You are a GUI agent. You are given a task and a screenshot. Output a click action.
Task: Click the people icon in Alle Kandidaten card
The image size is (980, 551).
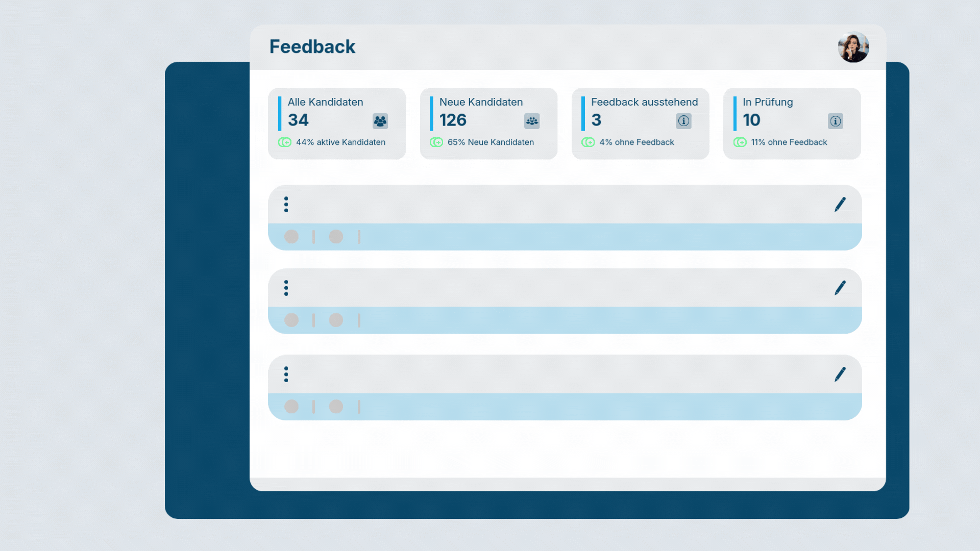pyautogui.click(x=380, y=121)
